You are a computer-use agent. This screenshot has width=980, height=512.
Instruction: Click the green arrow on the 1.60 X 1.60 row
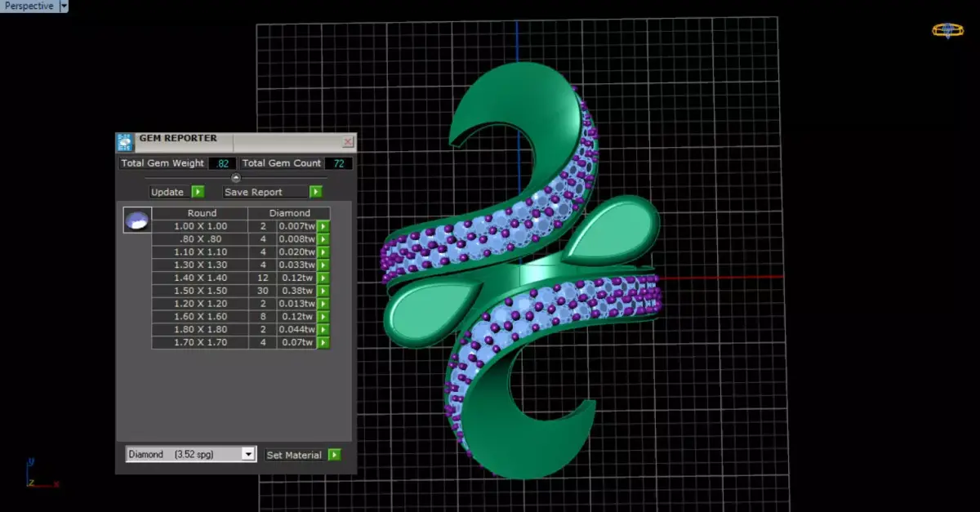point(323,317)
